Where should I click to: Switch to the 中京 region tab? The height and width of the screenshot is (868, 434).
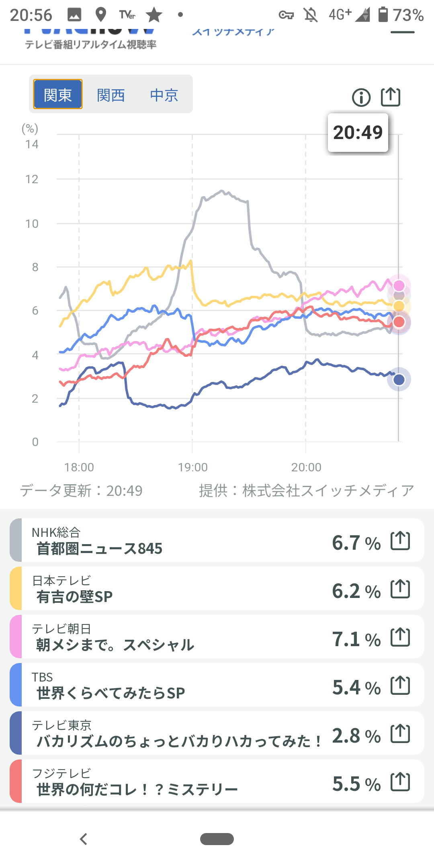tap(164, 95)
